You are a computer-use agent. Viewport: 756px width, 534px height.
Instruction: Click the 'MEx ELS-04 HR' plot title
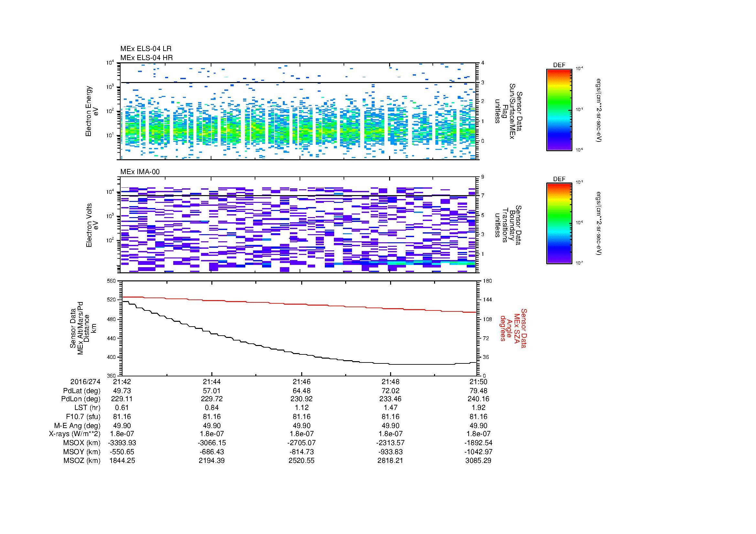146,58
